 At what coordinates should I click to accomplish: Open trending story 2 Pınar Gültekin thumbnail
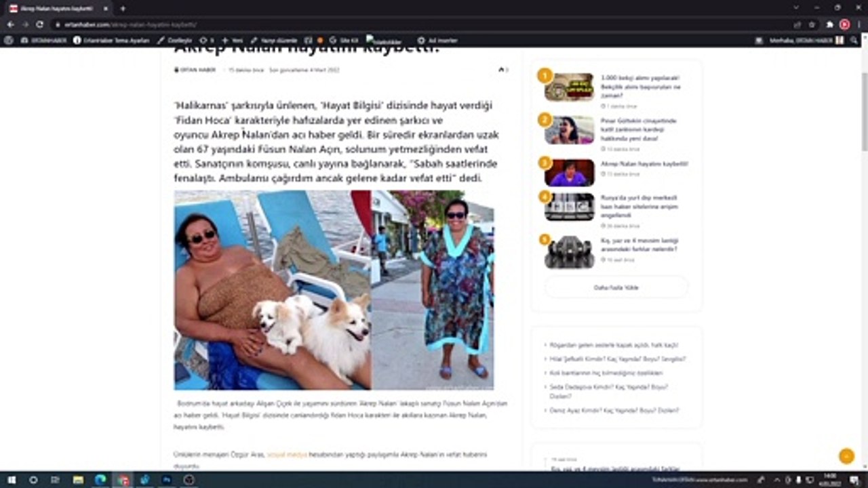[570, 130]
